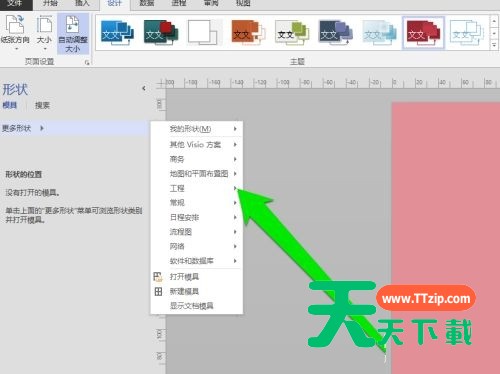Expand 地图和平面布置图 submenu
500x374 pixels.
coord(197,173)
